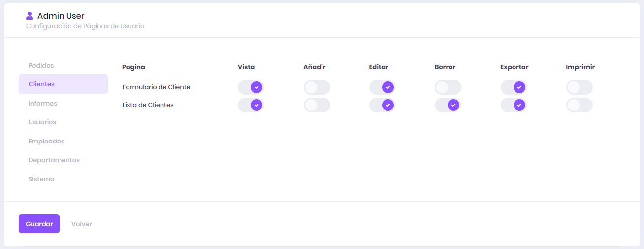The image size is (644, 249).
Task: Click the Volver link
Action: point(82,224)
